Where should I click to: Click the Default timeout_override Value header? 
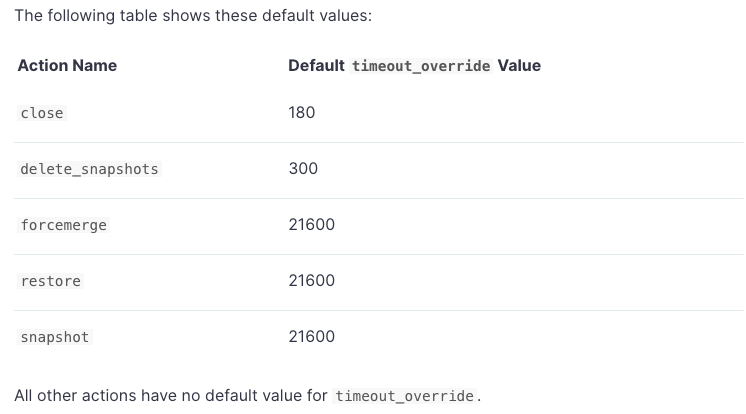414,65
